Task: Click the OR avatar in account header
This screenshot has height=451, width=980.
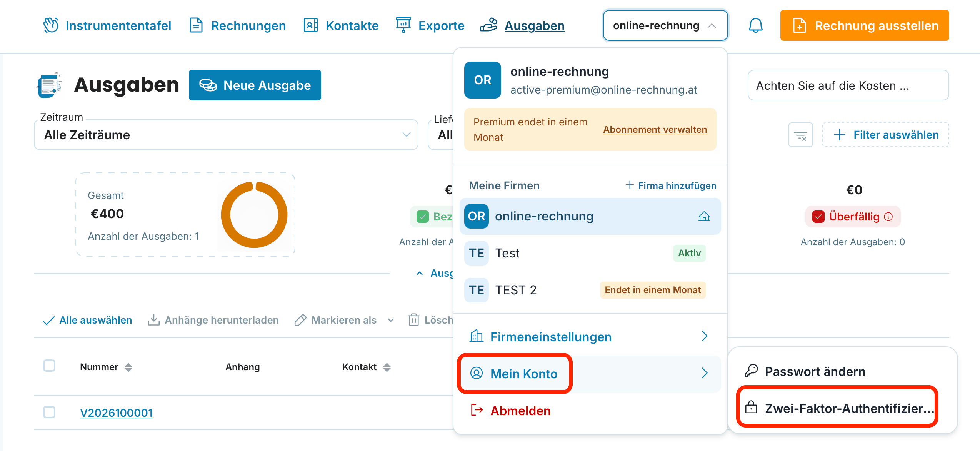Action: [482, 80]
